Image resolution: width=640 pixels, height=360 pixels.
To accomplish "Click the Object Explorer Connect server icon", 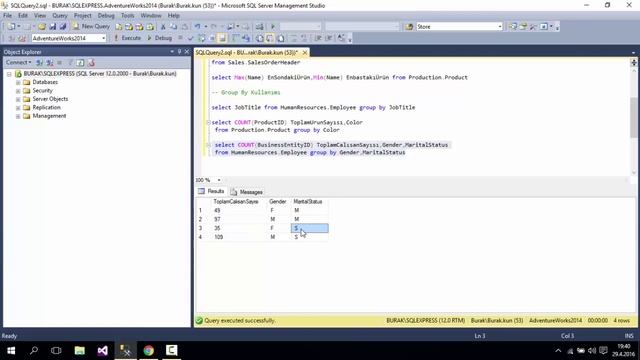I will pos(40,62).
